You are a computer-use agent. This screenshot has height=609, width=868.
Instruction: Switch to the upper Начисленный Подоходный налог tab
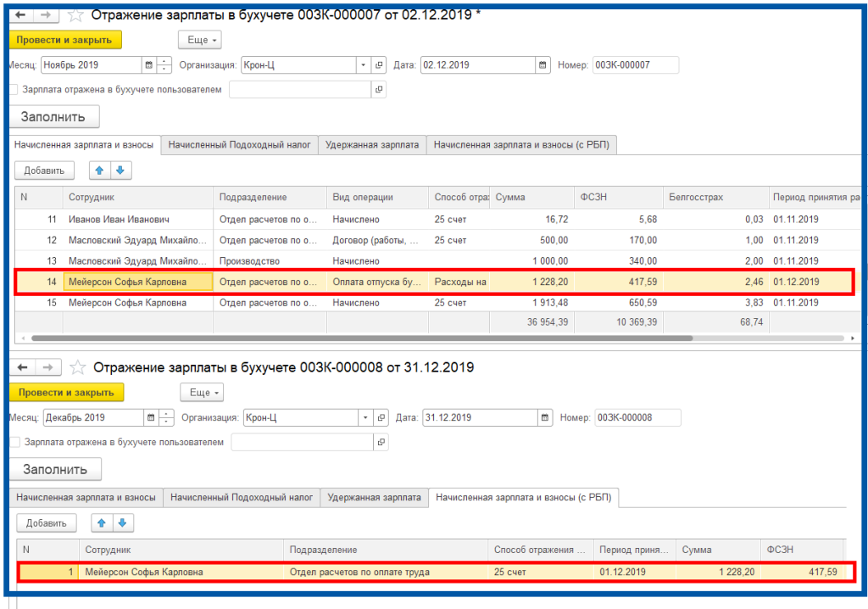click(240, 145)
